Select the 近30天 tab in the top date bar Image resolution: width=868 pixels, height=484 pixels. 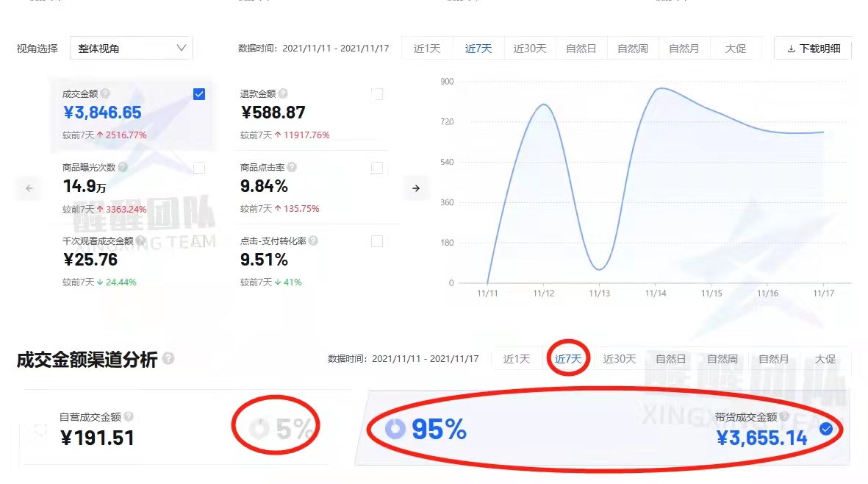[x=530, y=48]
